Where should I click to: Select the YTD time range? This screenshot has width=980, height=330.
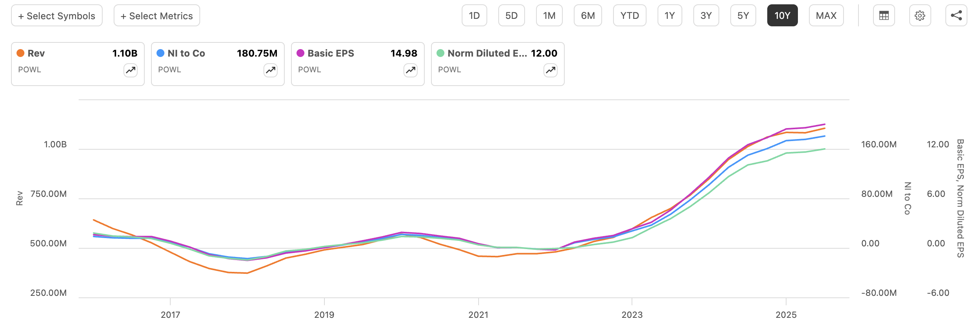[630, 16]
